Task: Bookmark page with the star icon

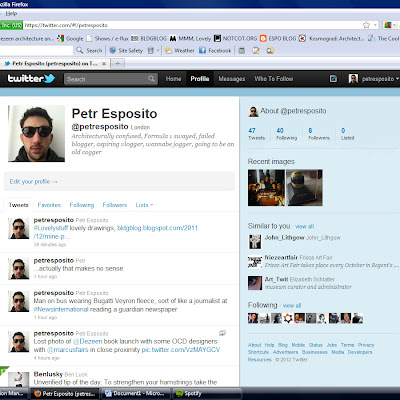Action: [366, 25]
